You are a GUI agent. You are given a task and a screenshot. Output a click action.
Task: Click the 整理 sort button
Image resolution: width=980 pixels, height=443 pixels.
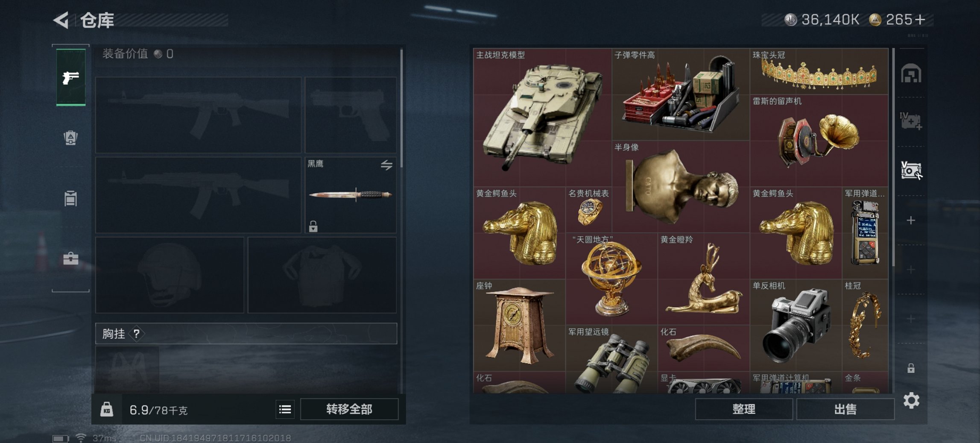[x=744, y=409]
